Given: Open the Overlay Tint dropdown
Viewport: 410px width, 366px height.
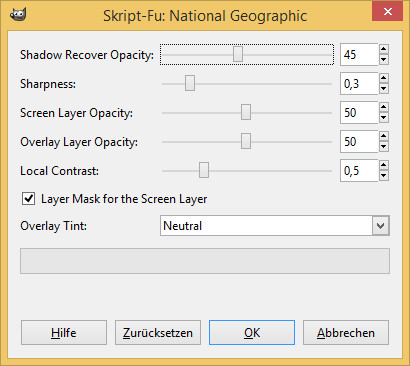Looking at the screenshot, I should 275,226.
